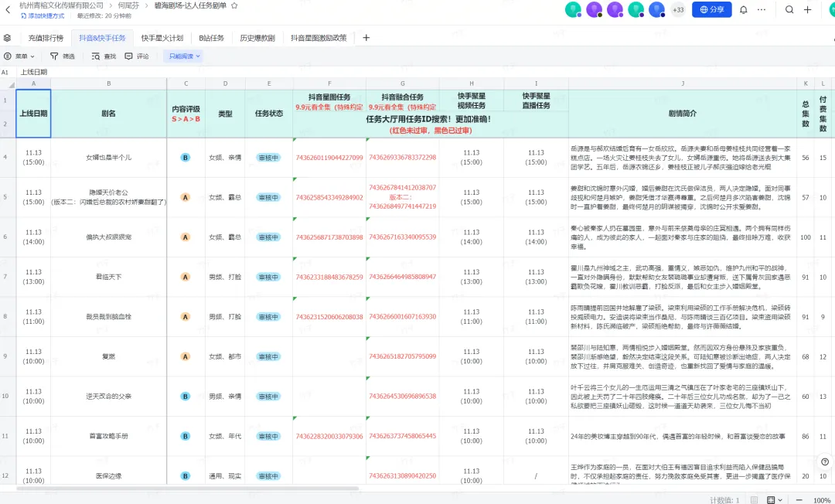835x504 pixels.
Task: Select the 内容评级 header cell
Action: [186, 114]
